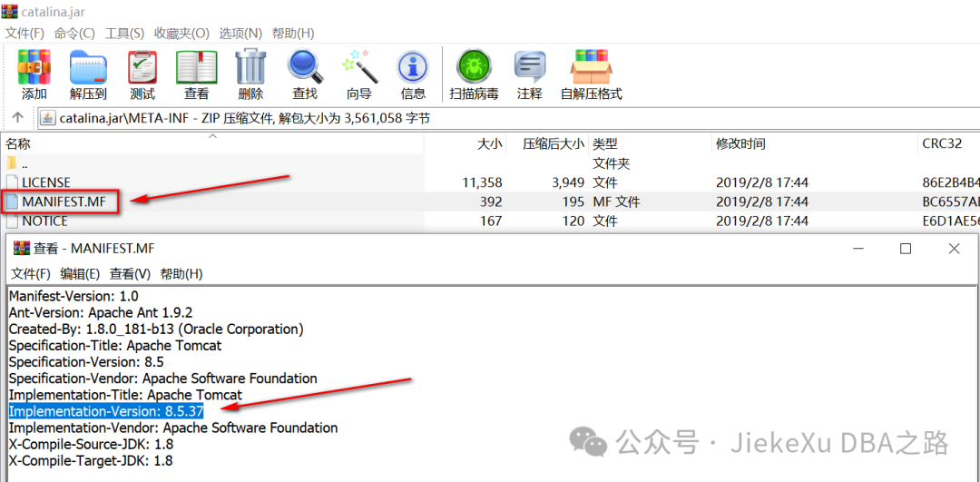Click the 查看 (View) book icon

point(196,74)
